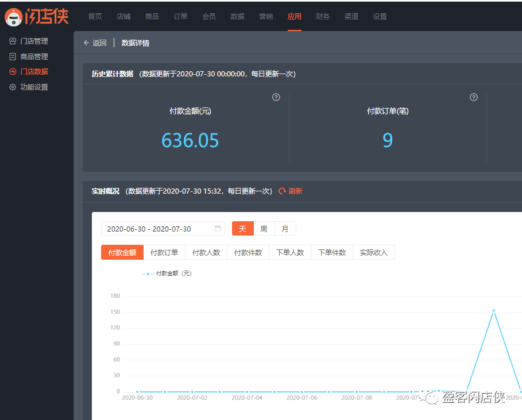The height and width of the screenshot is (420, 522).
Task: Click the peak data point at 150
Action: point(493,311)
